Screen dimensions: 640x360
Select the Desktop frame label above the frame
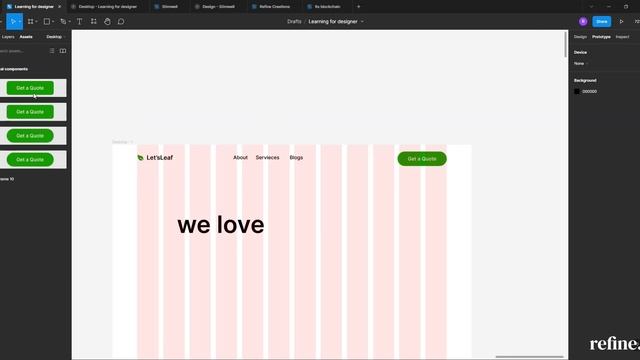coord(122,142)
